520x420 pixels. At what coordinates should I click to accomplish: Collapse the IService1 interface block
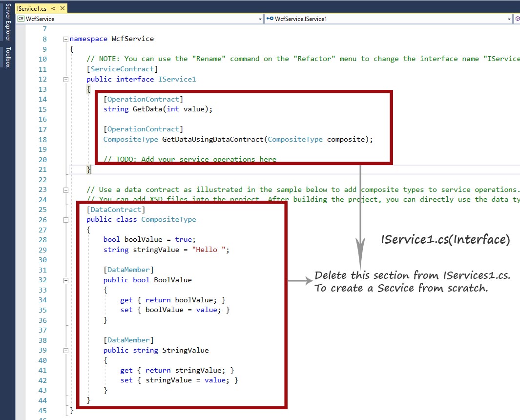tap(65, 80)
